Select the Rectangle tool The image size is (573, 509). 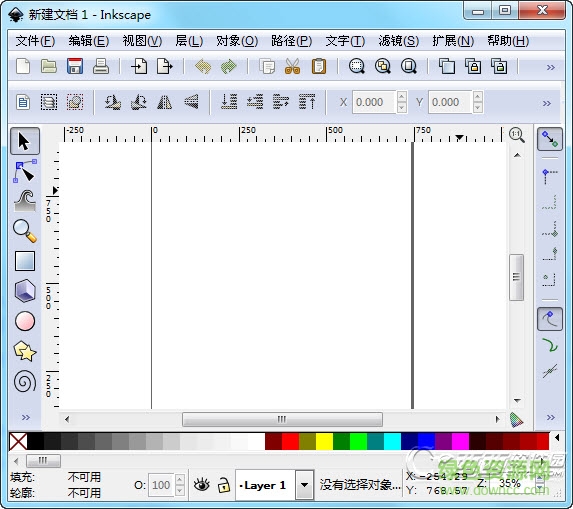[x=25, y=261]
